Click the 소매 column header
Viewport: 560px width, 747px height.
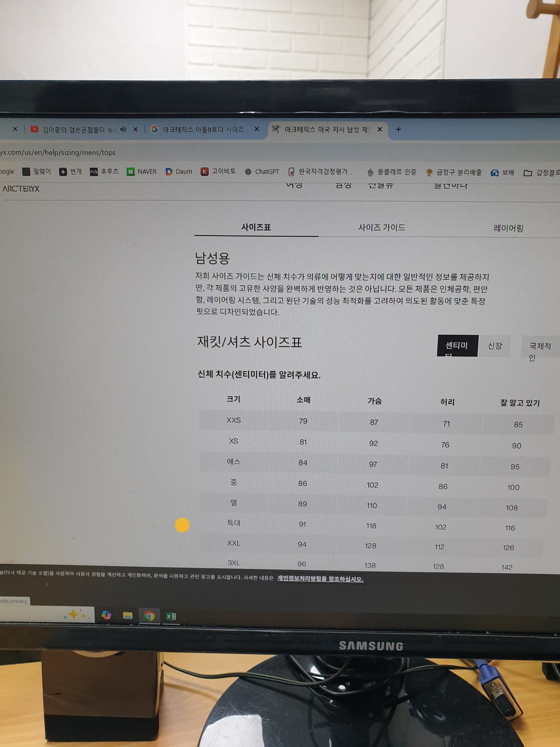point(304,399)
